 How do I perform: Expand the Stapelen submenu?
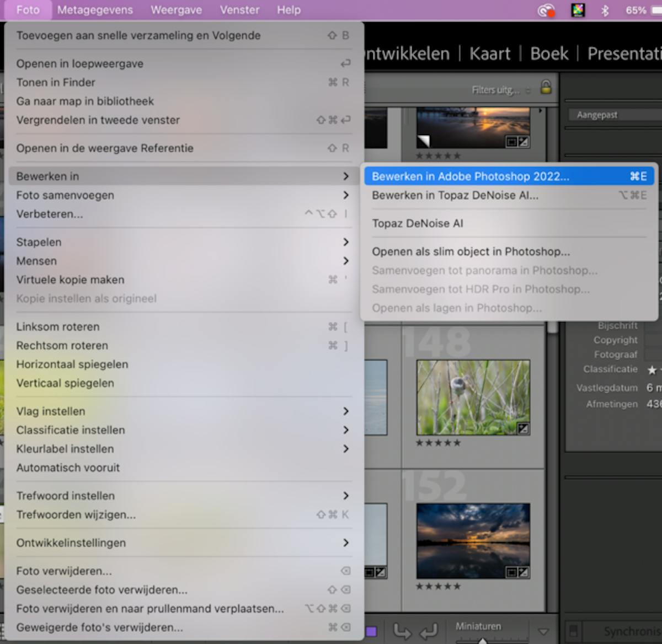pyautogui.click(x=184, y=241)
